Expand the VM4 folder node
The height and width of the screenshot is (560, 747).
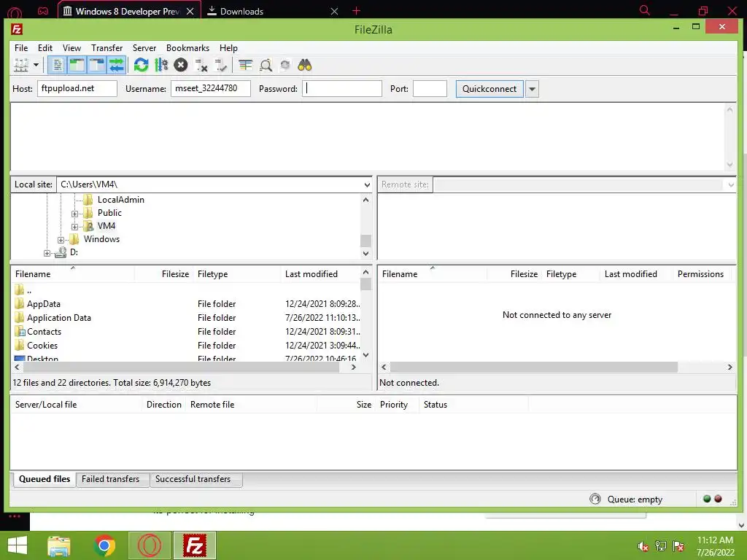click(74, 227)
